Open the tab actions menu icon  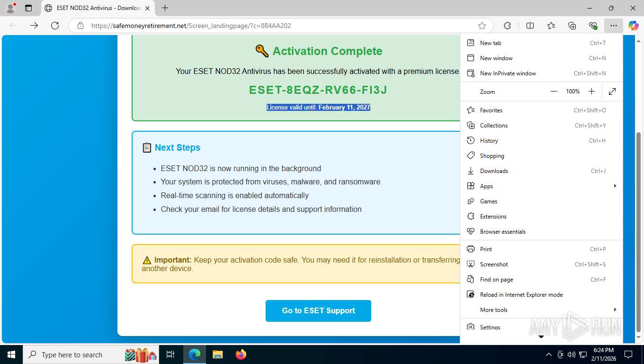tap(28, 8)
